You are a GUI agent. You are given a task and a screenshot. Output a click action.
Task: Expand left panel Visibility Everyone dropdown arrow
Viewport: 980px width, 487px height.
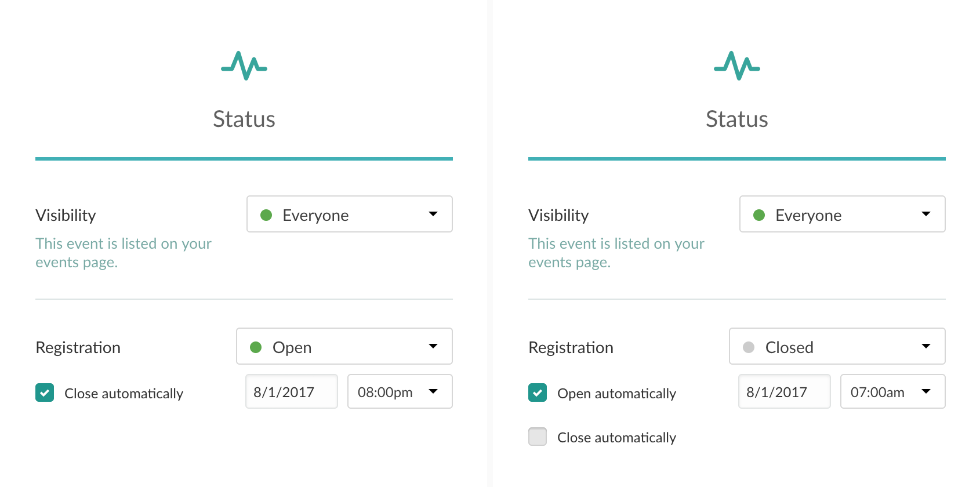433,214
